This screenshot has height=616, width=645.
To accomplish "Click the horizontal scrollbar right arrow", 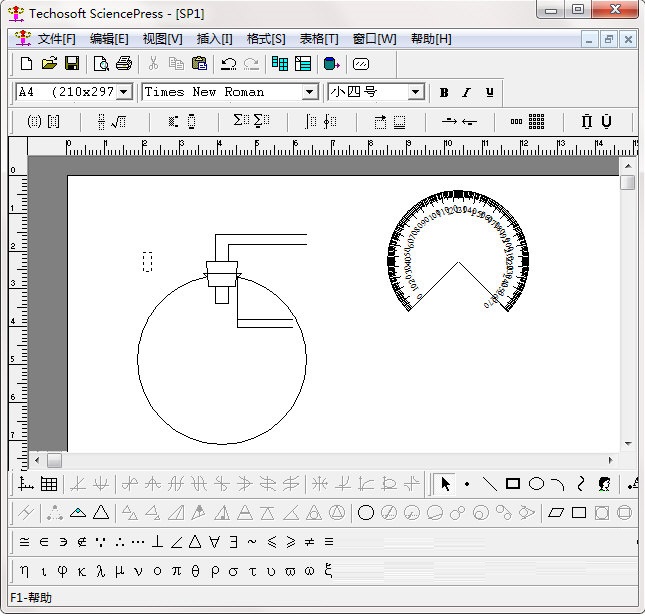I will 611,460.
